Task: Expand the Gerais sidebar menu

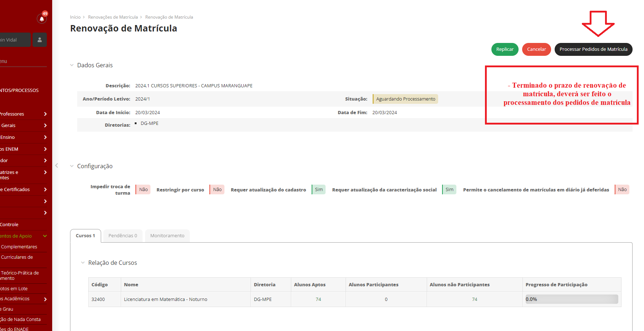Action: tap(23, 125)
